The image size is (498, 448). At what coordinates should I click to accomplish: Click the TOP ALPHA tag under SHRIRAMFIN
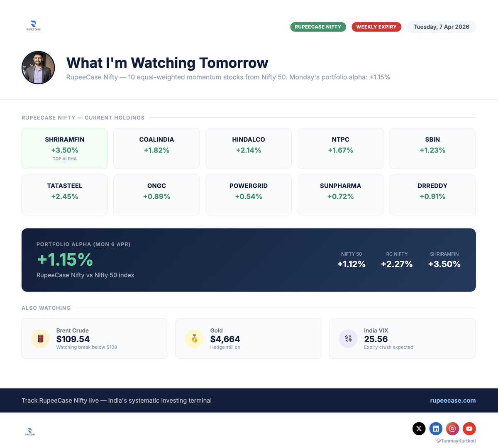(x=65, y=159)
